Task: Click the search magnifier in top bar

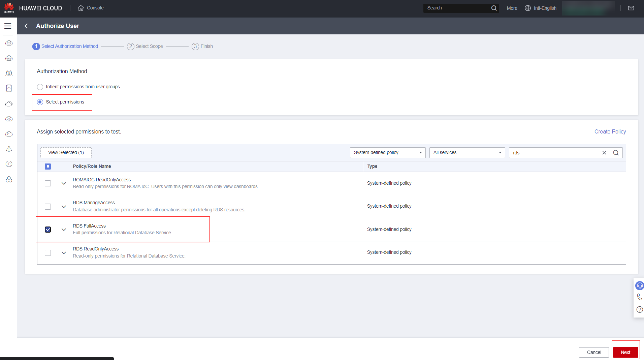Action: pyautogui.click(x=494, y=8)
